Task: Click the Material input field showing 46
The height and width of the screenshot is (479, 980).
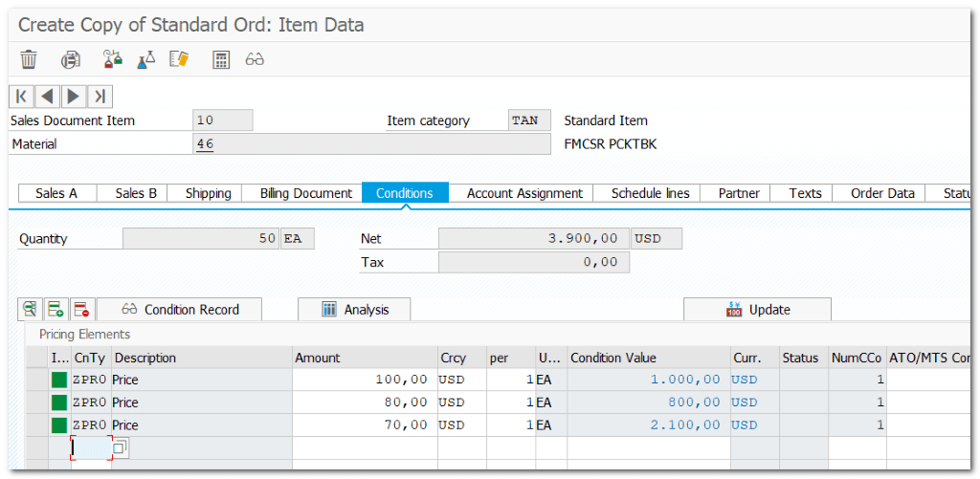Action: point(372,144)
